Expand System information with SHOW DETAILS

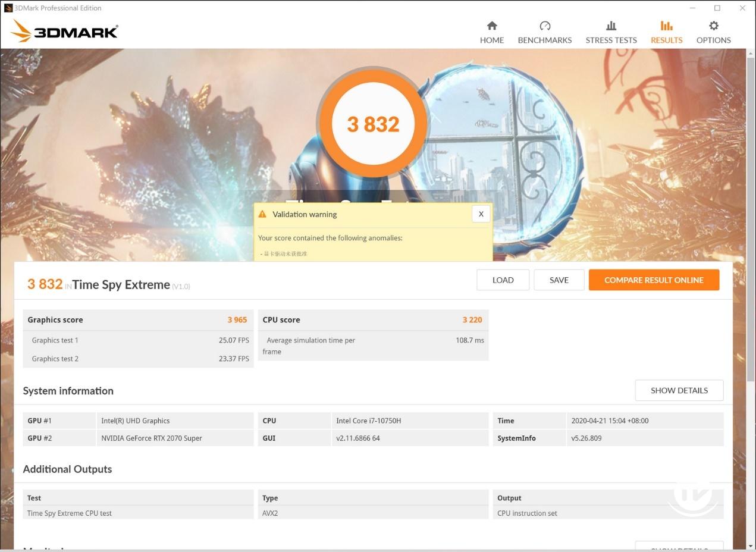(x=679, y=390)
